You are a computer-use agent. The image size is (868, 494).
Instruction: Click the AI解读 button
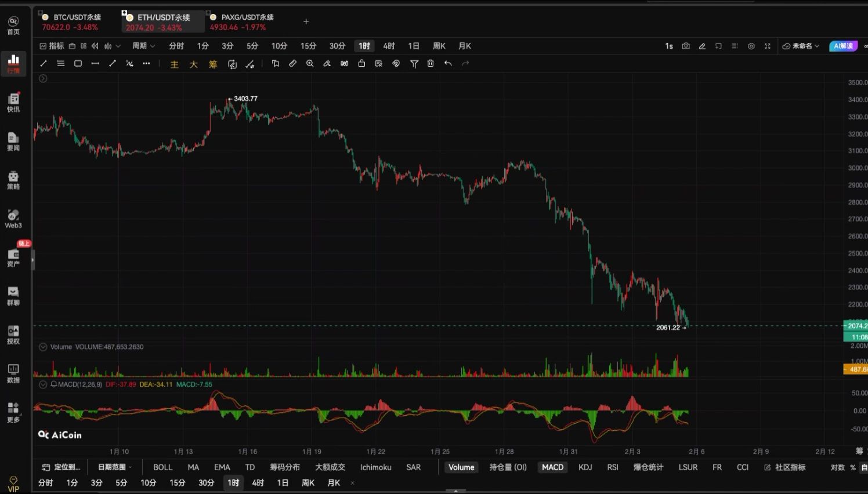(x=844, y=46)
